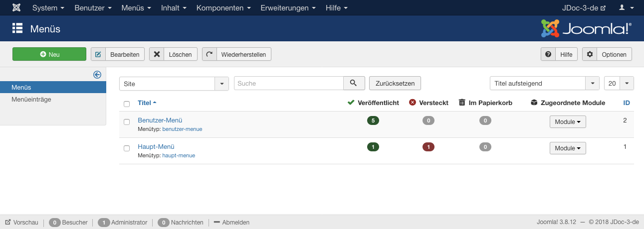Image resolution: width=644 pixels, height=229 pixels.
Task: Click the Abmelden logout icon in footer
Action: tap(217, 223)
